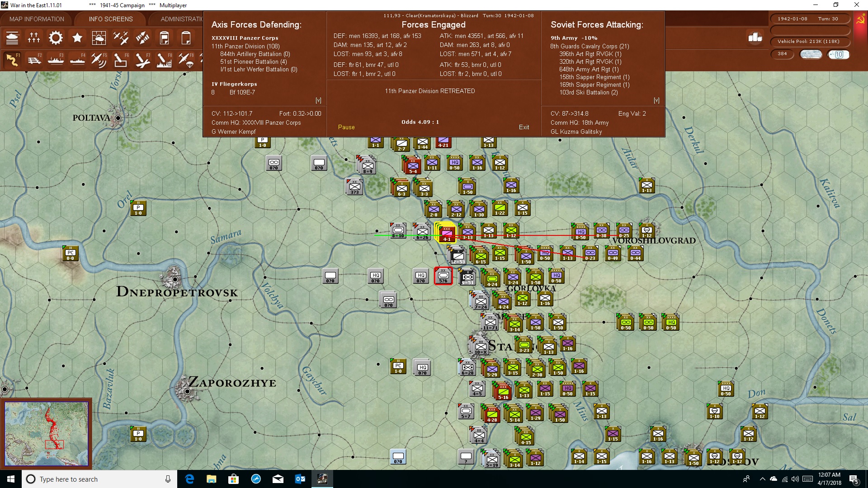Viewport: 868px width, 488px height.
Task: Open the Windows notification center
Action: (854, 479)
